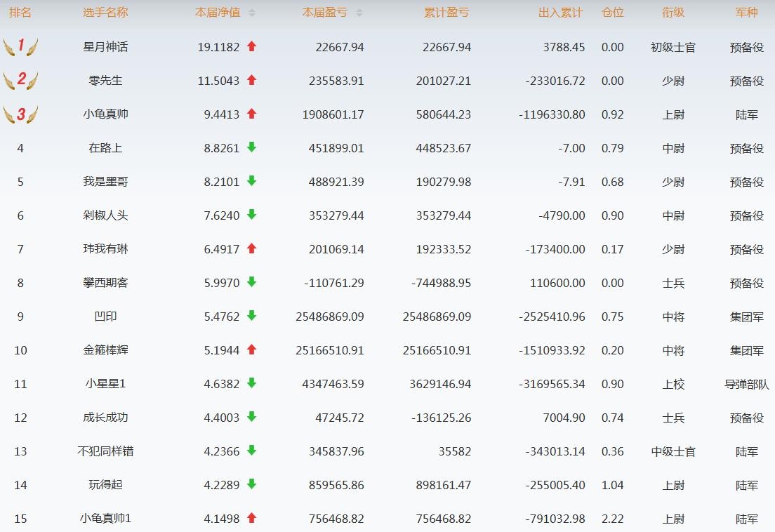Open player 小龟真帅 profile
The height and width of the screenshot is (532, 775).
point(105,114)
